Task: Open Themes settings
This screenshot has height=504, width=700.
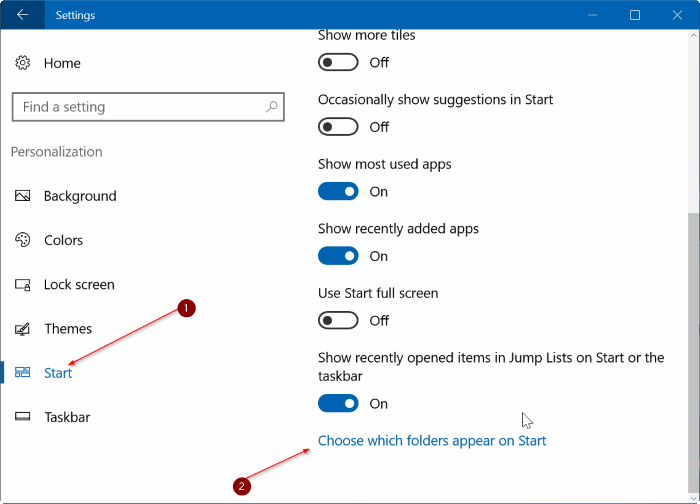Action: coord(68,329)
